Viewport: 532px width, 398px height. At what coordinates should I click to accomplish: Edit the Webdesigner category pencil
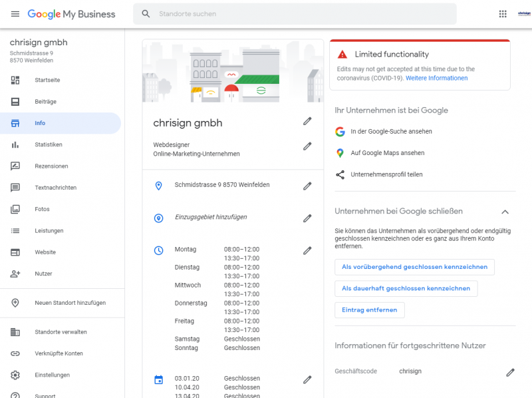pos(307,146)
